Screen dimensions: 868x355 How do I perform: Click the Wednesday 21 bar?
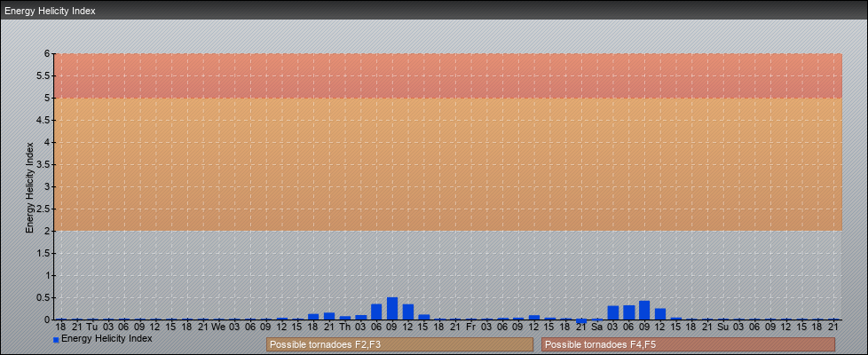(x=329, y=316)
